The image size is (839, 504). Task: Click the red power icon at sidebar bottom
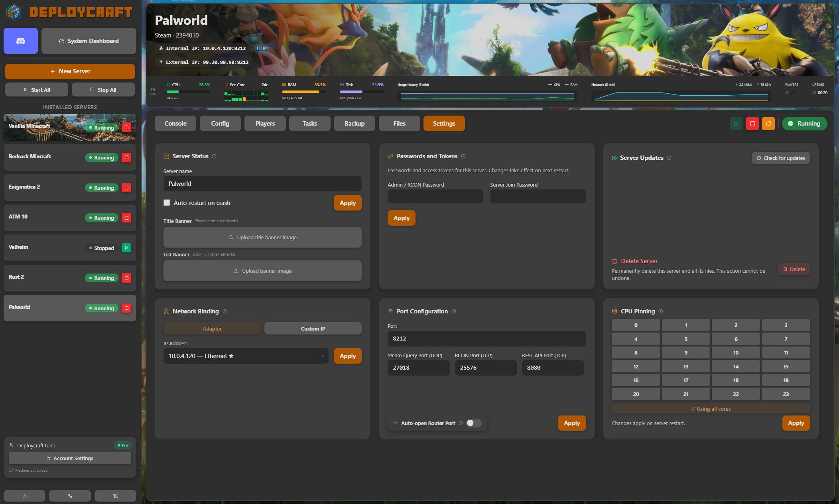24,496
